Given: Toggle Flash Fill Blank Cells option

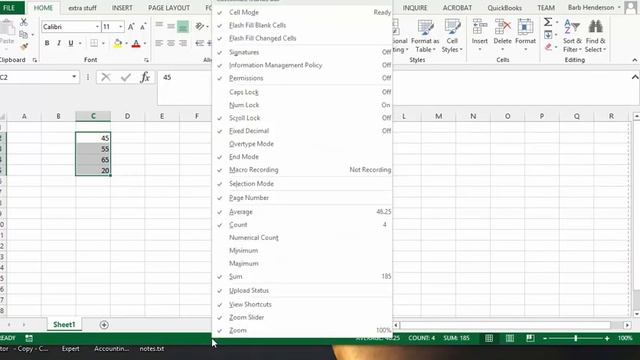Looking at the screenshot, I should click(x=302, y=25).
